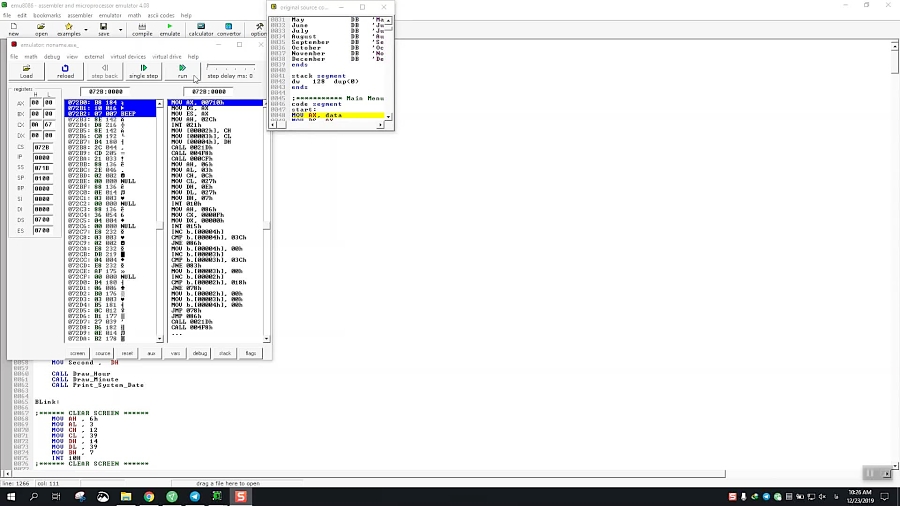Click the stack button
Image resolution: width=900 pixels, height=506 pixels.
(x=225, y=353)
